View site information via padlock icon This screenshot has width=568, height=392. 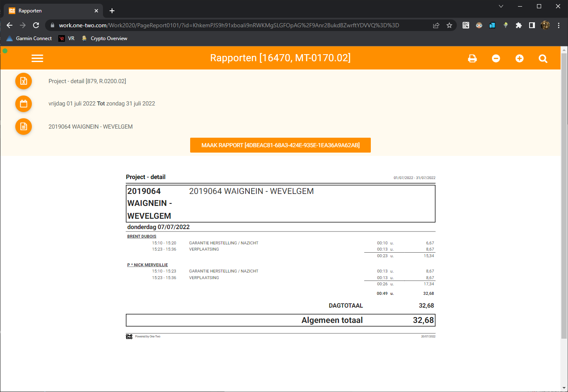53,25
